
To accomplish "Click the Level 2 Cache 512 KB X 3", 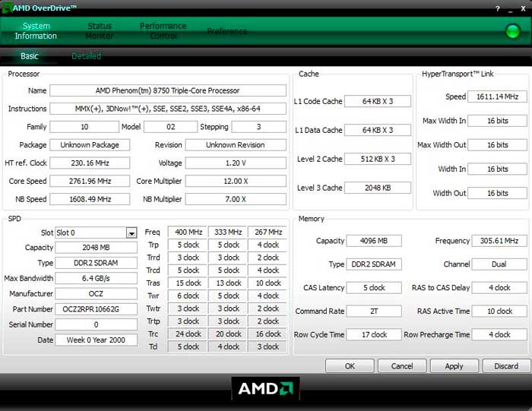I will coord(378,159).
